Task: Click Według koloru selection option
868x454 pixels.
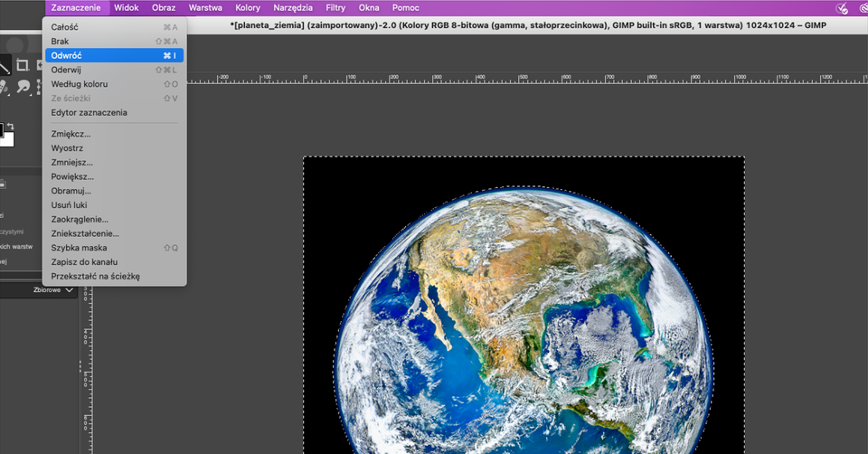Action: click(80, 84)
